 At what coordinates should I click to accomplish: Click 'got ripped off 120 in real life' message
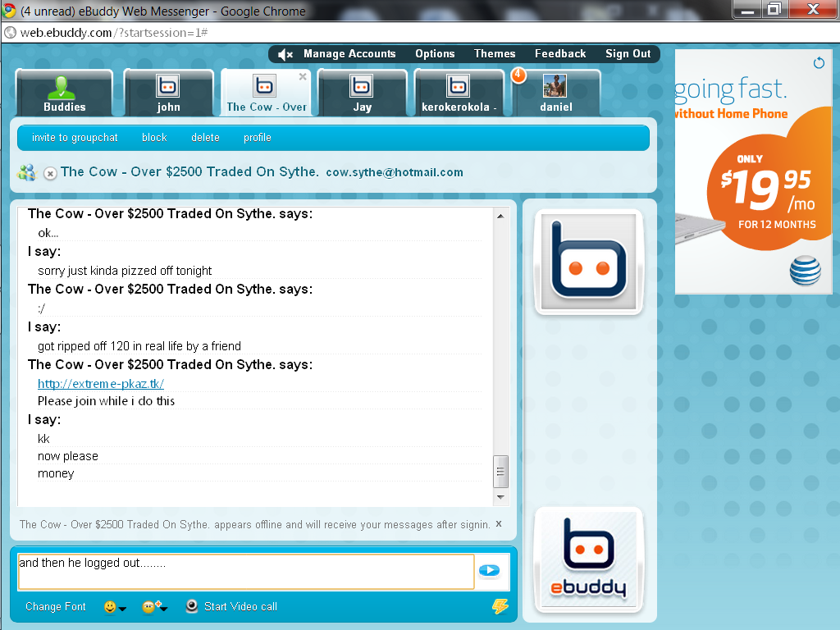pyautogui.click(x=139, y=346)
